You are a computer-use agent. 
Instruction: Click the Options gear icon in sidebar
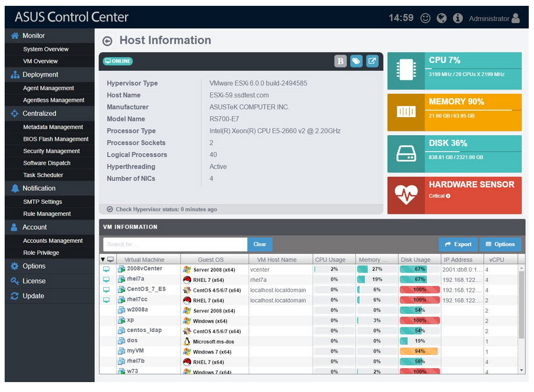15,266
